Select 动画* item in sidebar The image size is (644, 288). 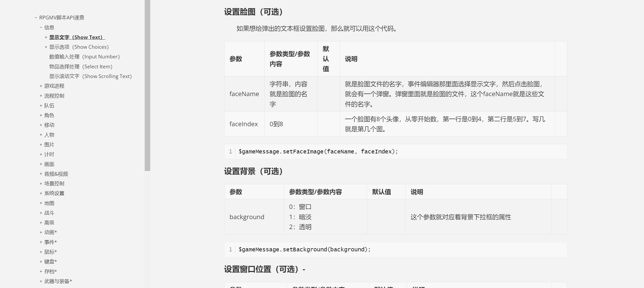point(51,232)
